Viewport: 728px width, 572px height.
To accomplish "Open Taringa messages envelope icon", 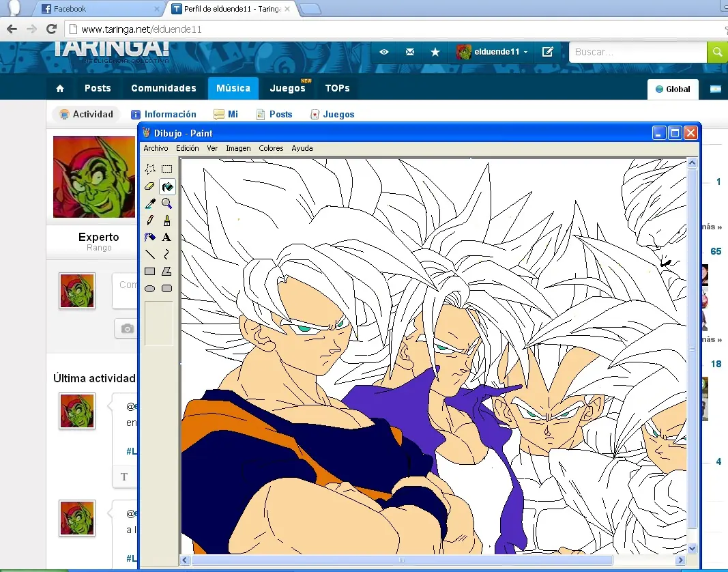I will 409,52.
